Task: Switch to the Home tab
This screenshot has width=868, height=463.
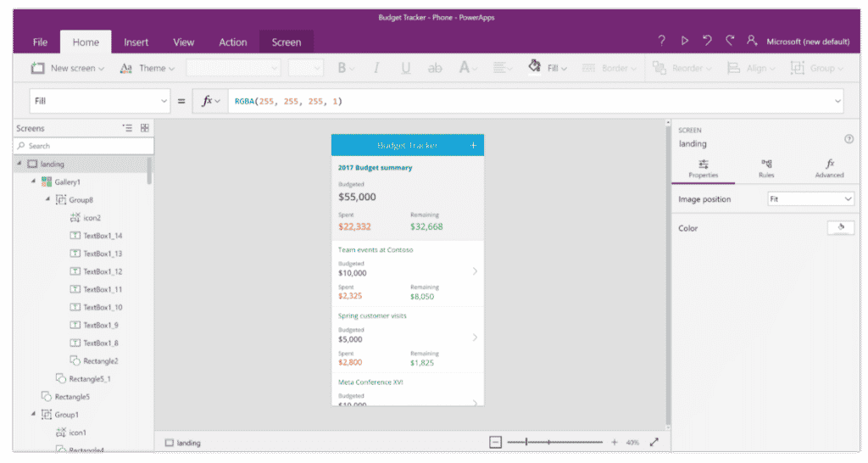Action: coord(86,42)
